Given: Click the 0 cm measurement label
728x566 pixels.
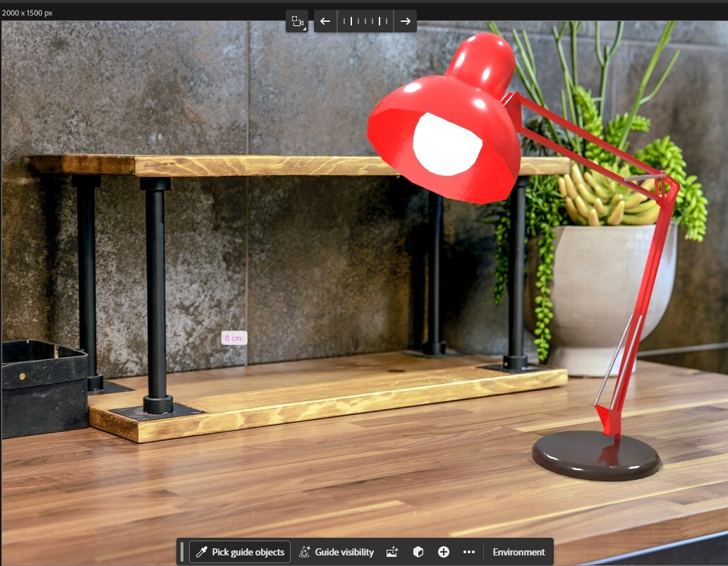Looking at the screenshot, I should tap(234, 338).
